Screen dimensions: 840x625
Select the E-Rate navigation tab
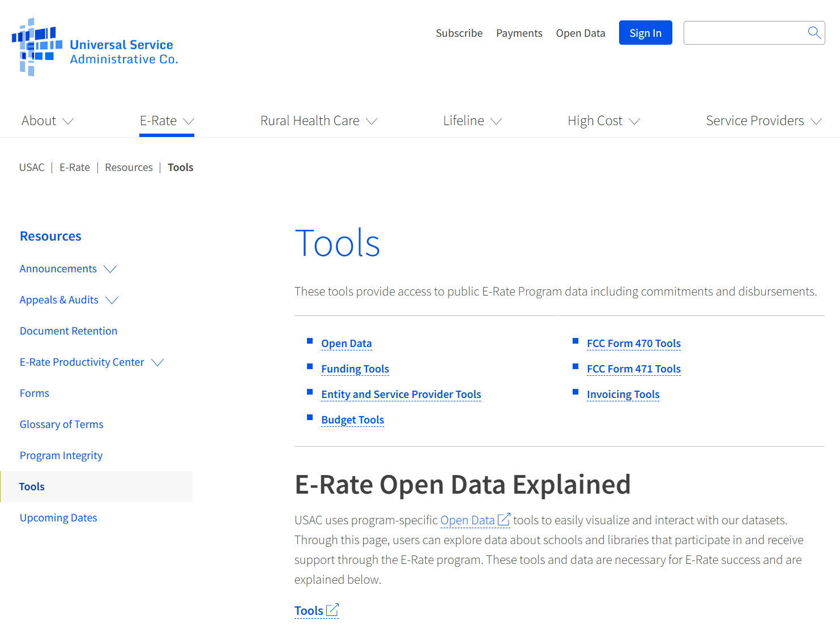167,121
